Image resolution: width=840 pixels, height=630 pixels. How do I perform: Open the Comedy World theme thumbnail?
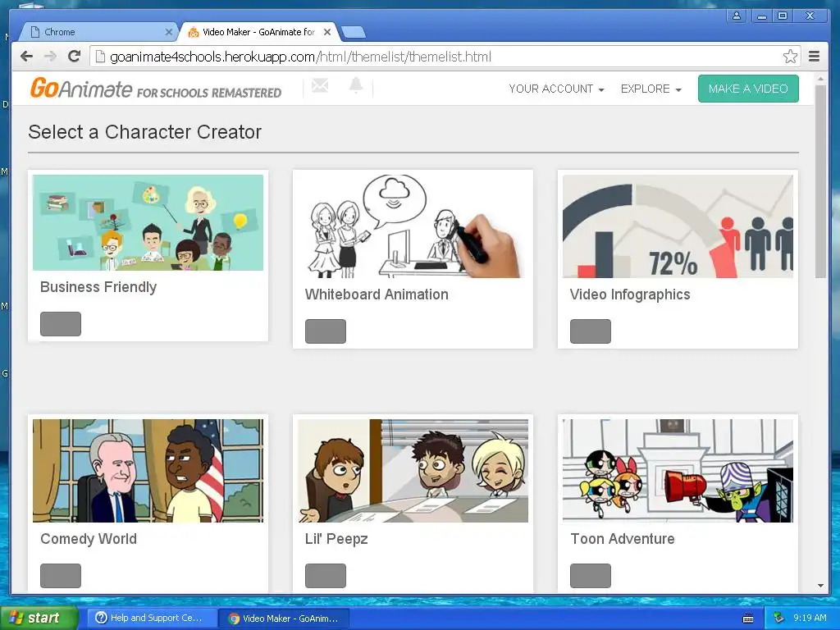tap(148, 470)
